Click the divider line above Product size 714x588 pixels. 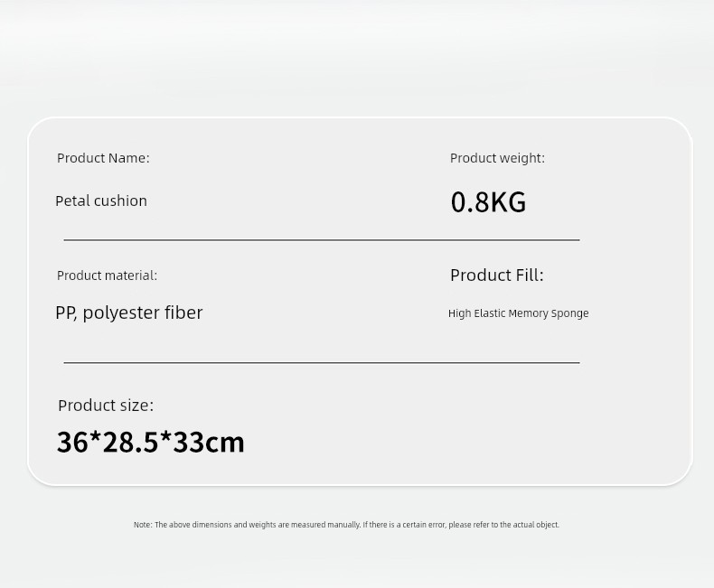(322, 363)
